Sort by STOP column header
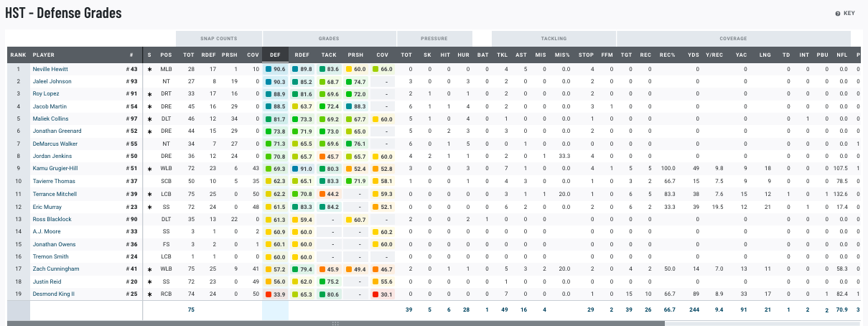 [587, 55]
